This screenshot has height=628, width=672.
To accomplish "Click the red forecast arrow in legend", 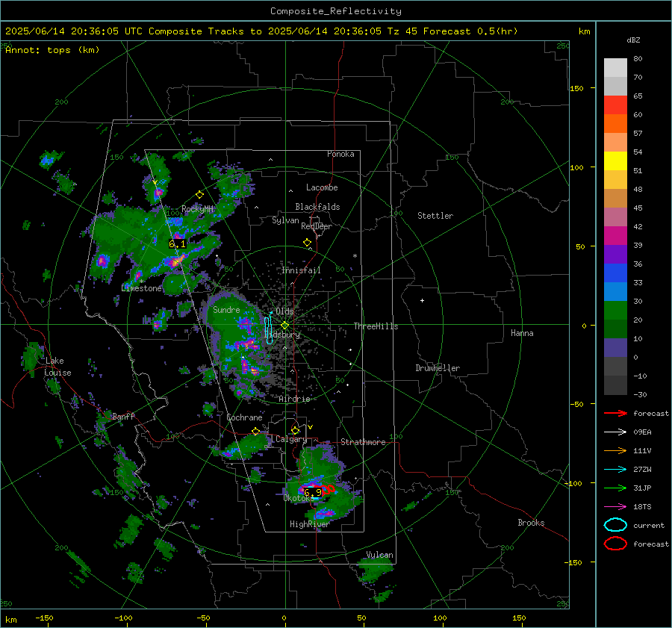I will 615,413.
